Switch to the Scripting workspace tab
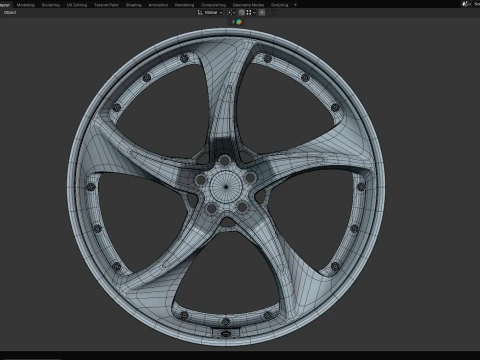This screenshot has width=480, height=360. (x=279, y=5)
